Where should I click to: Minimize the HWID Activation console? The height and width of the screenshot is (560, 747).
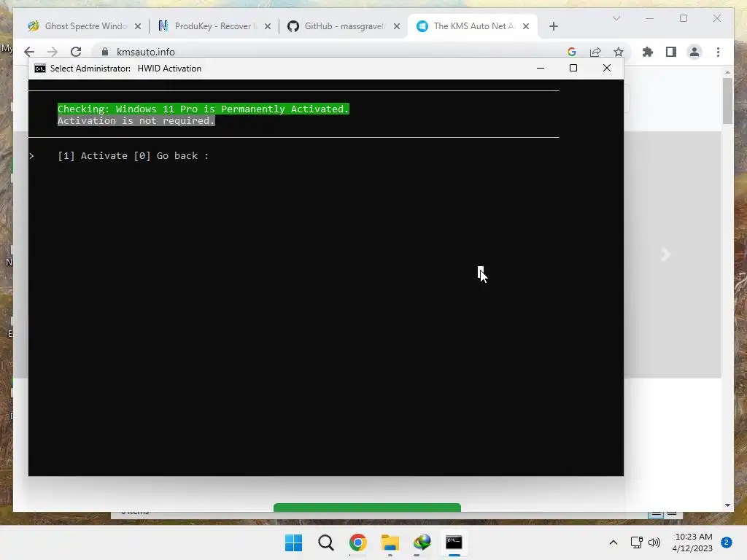[541, 68]
